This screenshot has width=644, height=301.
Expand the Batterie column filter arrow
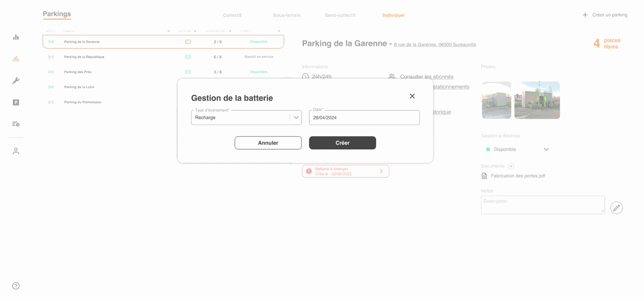pos(195,31)
